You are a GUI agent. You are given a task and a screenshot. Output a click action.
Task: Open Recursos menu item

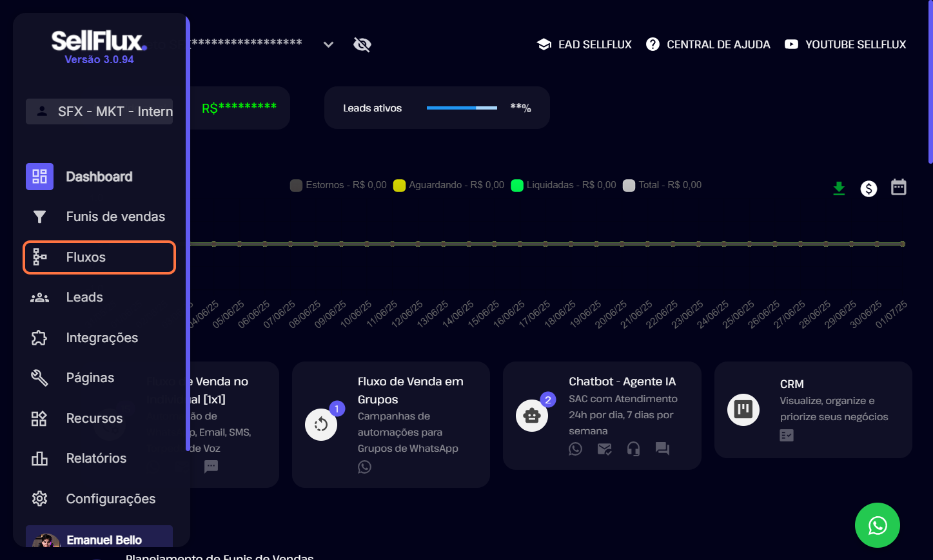tap(99, 418)
